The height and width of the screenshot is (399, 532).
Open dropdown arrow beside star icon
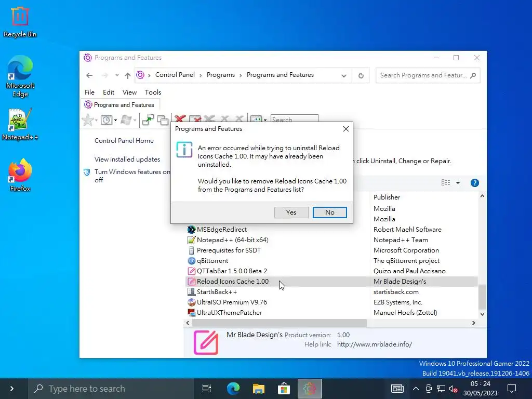96,120
